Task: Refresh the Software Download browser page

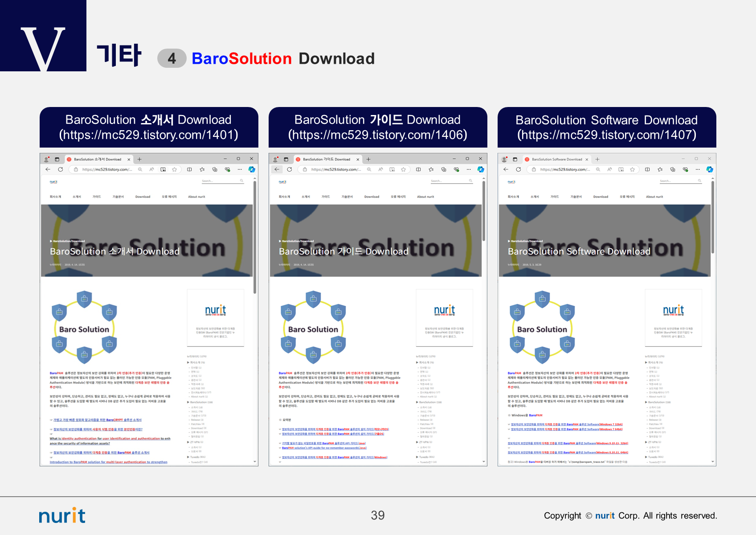Action: pos(519,169)
